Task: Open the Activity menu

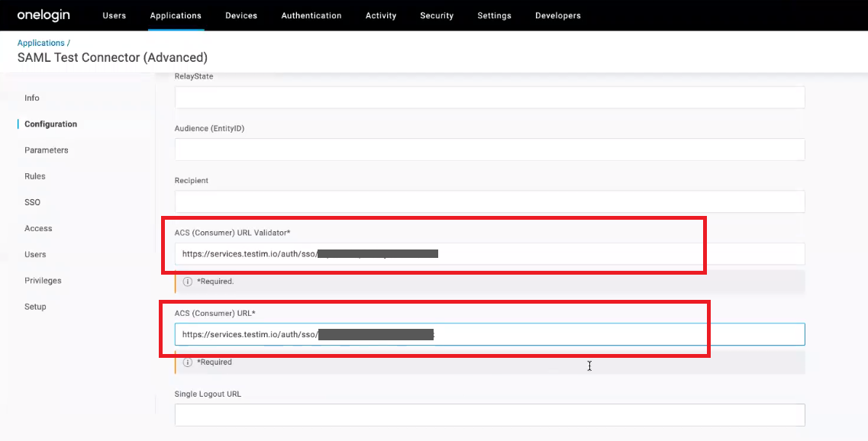Action: click(380, 15)
